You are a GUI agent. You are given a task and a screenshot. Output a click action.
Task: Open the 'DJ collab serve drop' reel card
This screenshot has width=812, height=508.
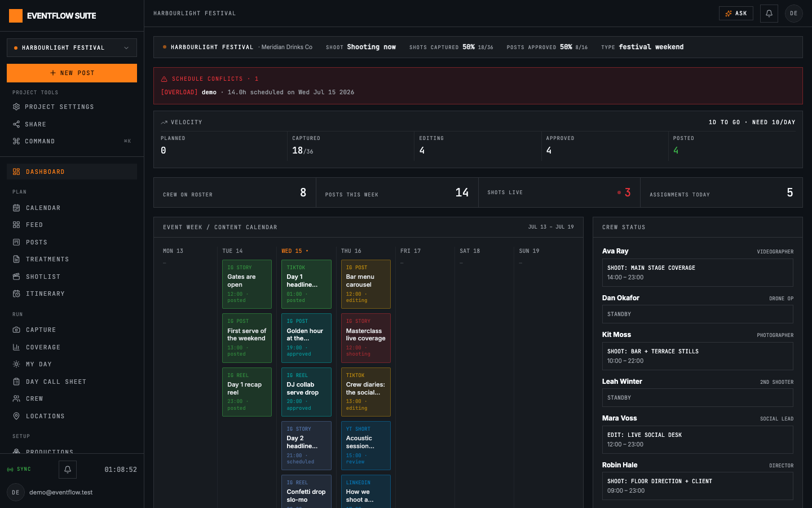coord(306,392)
